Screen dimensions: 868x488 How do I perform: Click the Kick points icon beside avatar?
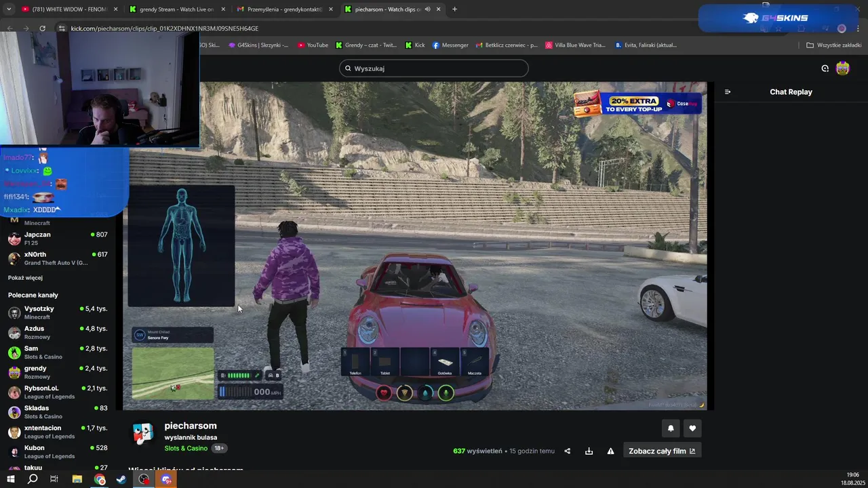pos(825,68)
